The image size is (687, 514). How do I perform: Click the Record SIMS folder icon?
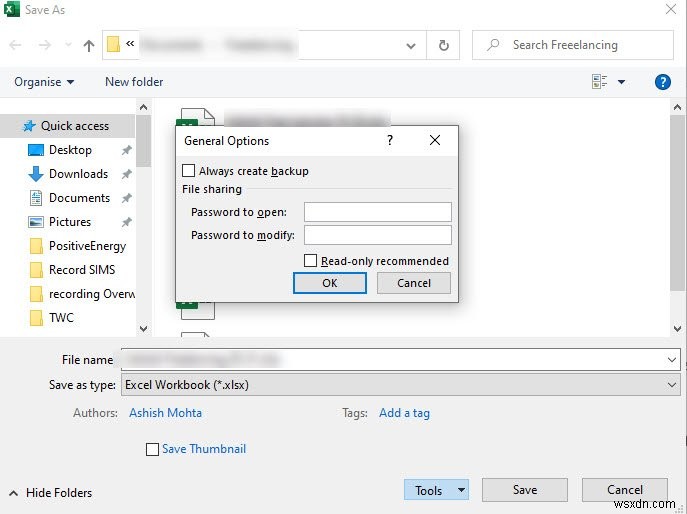point(36,270)
